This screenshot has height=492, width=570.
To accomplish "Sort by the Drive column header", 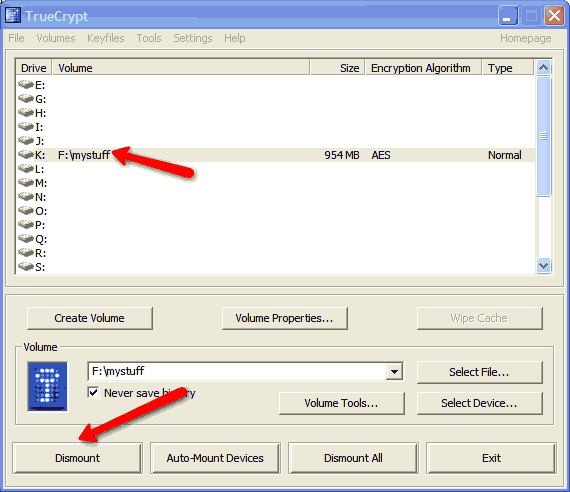I will pos(34,68).
